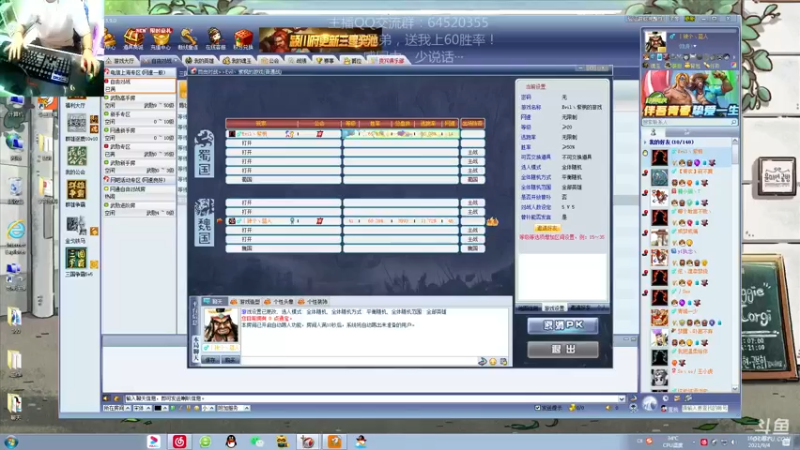Click the search magnifier icon in friends panel
The image size is (800, 450).
[734, 122]
